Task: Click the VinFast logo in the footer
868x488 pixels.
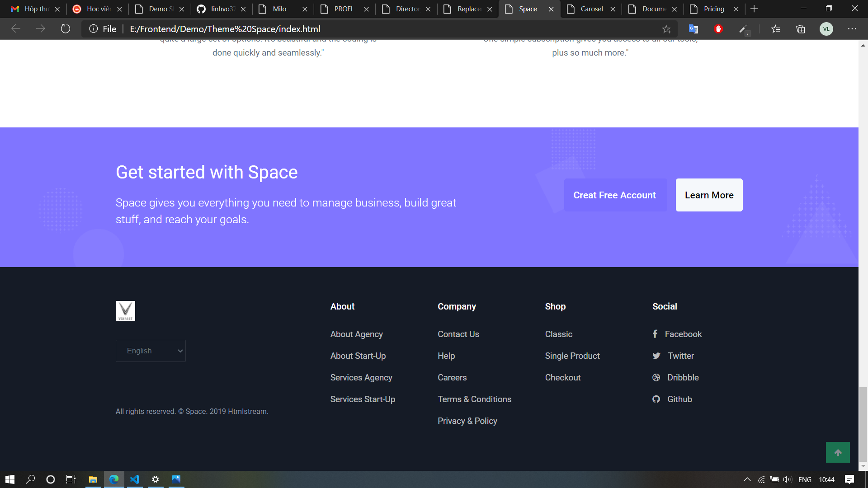Action: [x=125, y=311]
